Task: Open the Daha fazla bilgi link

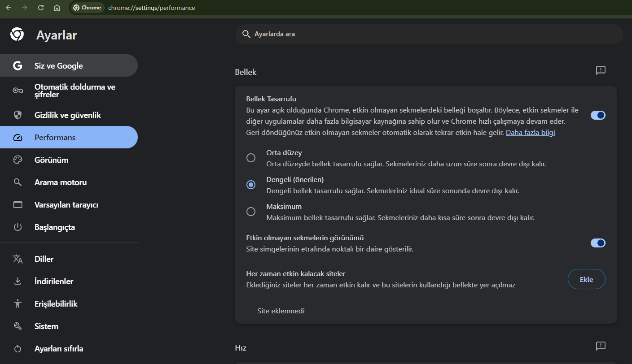Action: tap(531, 133)
